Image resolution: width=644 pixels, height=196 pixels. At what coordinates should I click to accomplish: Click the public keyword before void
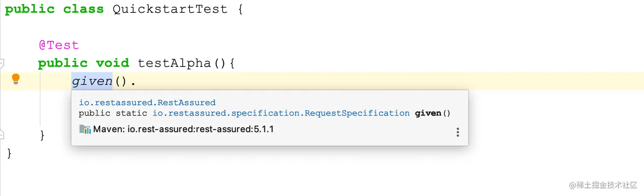point(63,63)
